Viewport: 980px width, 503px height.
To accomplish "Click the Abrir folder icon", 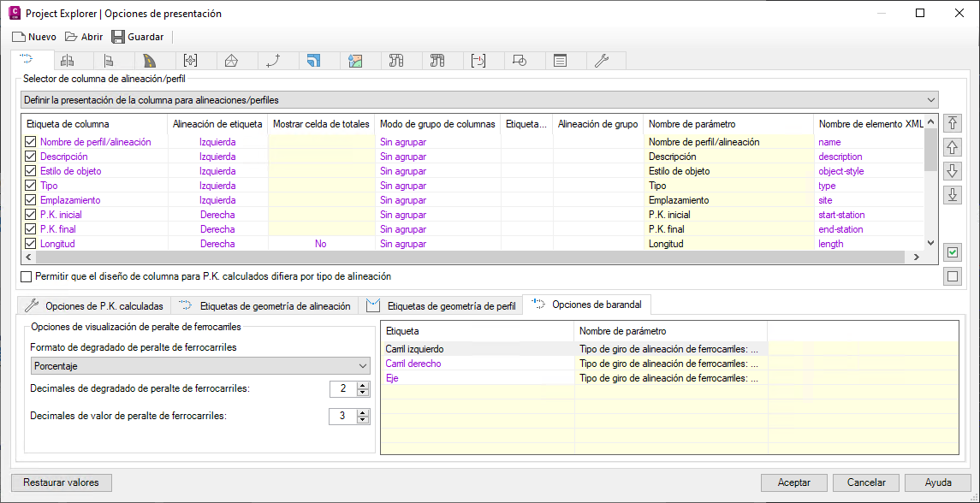I will 71,37.
